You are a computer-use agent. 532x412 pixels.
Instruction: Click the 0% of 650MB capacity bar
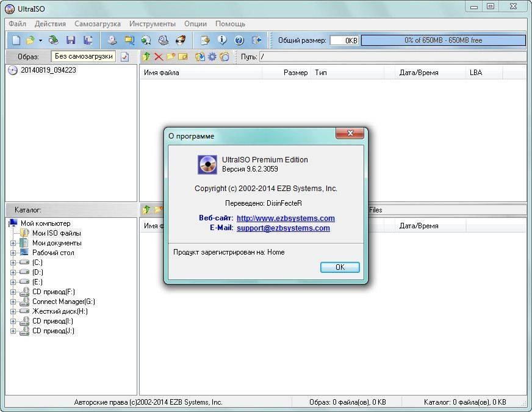coord(444,40)
